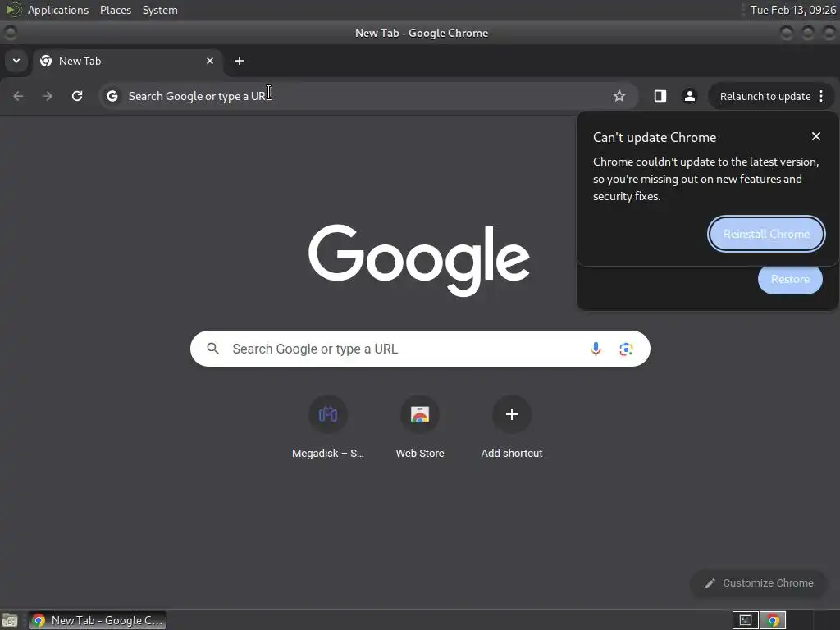Open the Places menu

(115, 10)
